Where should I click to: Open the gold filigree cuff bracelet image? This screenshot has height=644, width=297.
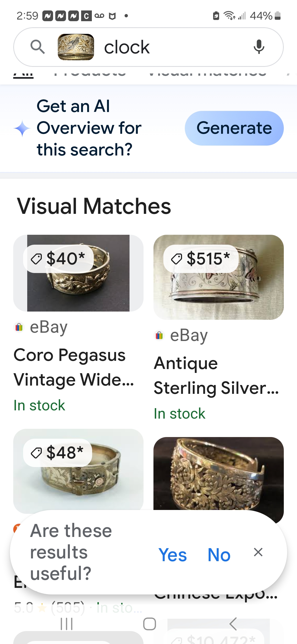(219, 473)
